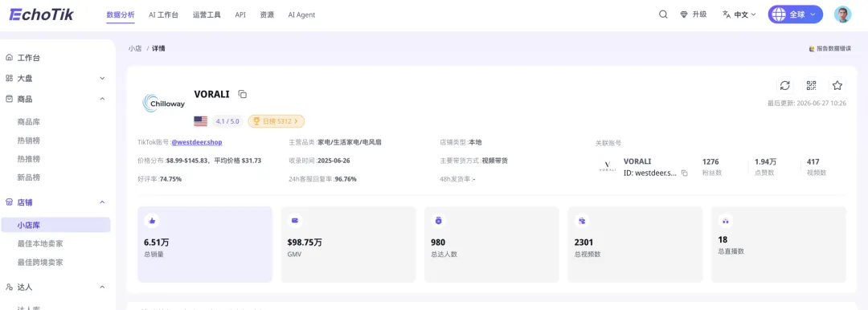This screenshot has width=868, height=310.
Task: Open the AI Agent menu
Action: tap(301, 15)
